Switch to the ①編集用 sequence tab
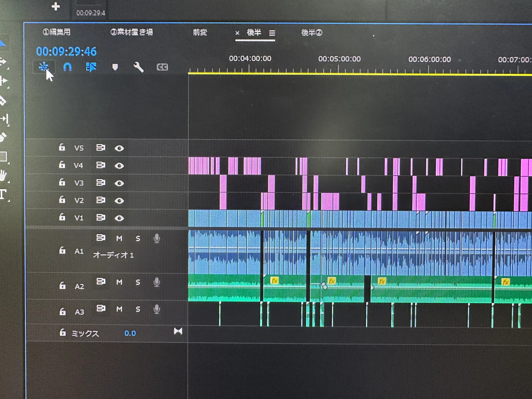 pos(57,32)
